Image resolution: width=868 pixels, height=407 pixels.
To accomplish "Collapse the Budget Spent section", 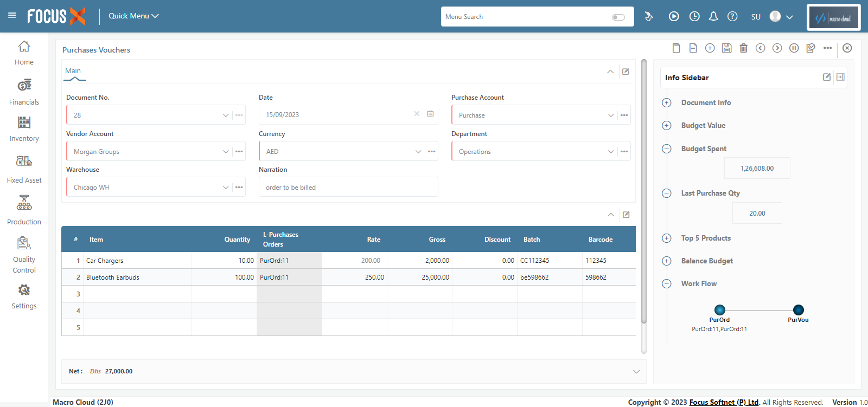I will click(x=667, y=148).
